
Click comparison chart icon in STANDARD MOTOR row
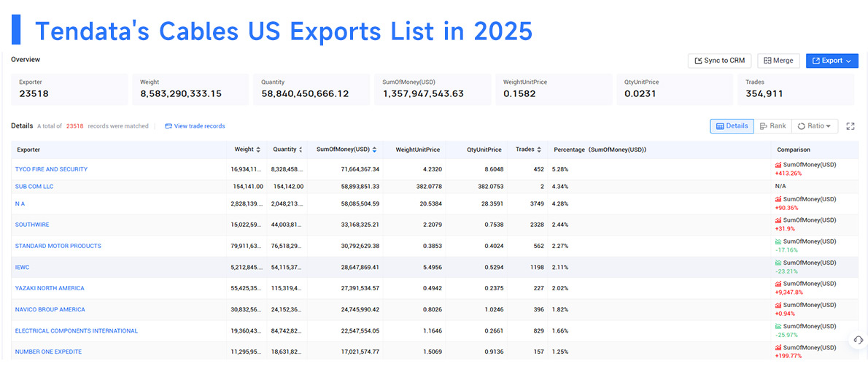click(778, 241)
